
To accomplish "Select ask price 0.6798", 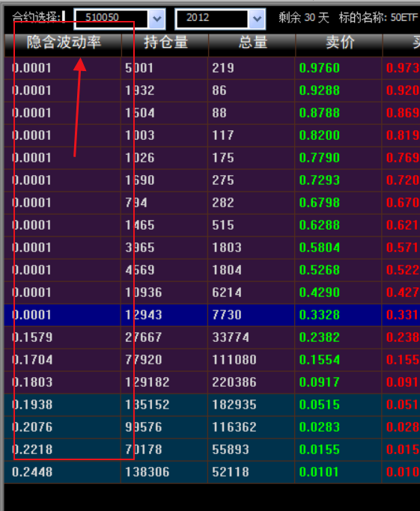I will 320,203.
